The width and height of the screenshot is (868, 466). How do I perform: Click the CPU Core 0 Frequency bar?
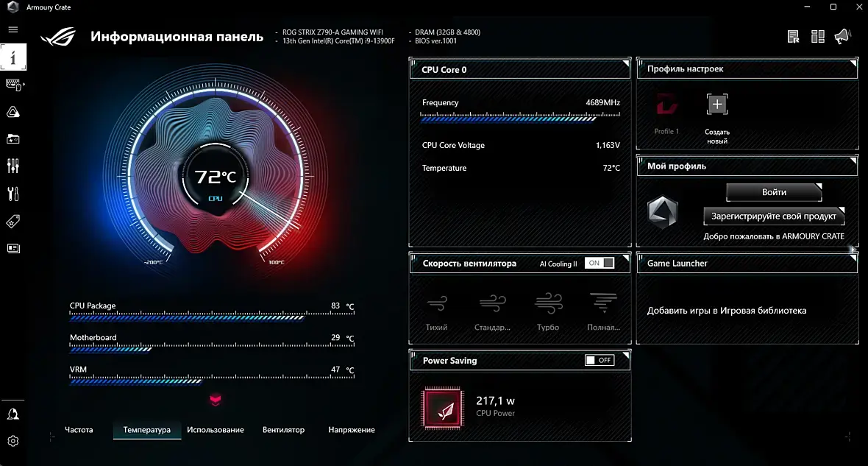click(520, 117)
